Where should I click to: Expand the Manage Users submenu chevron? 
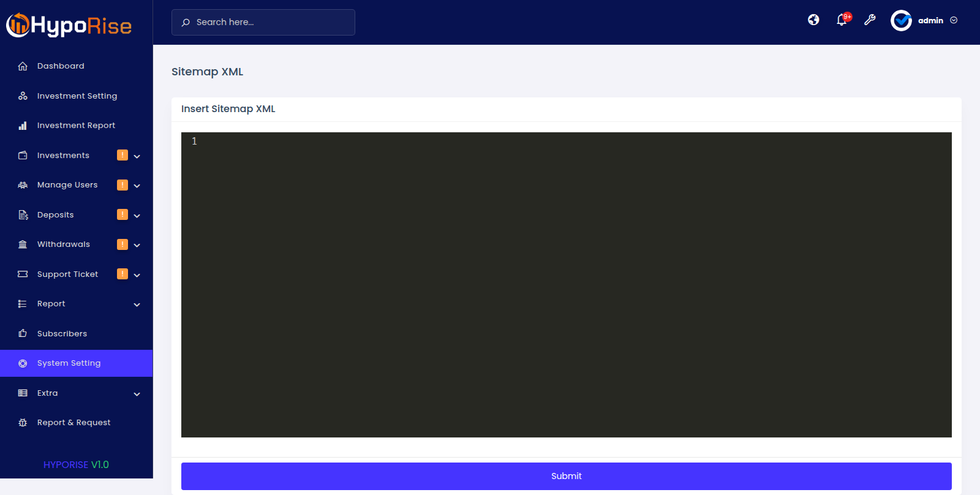tap(137, 186)
